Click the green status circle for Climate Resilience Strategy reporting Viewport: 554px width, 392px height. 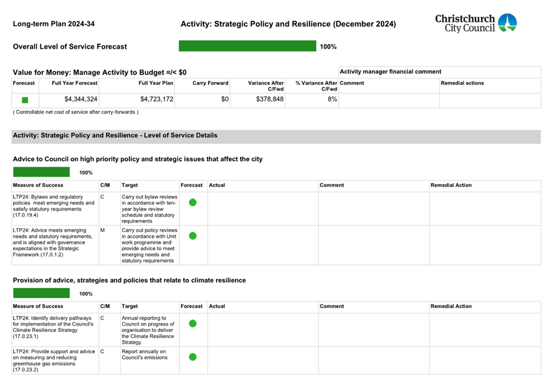[x=193, y=324]
